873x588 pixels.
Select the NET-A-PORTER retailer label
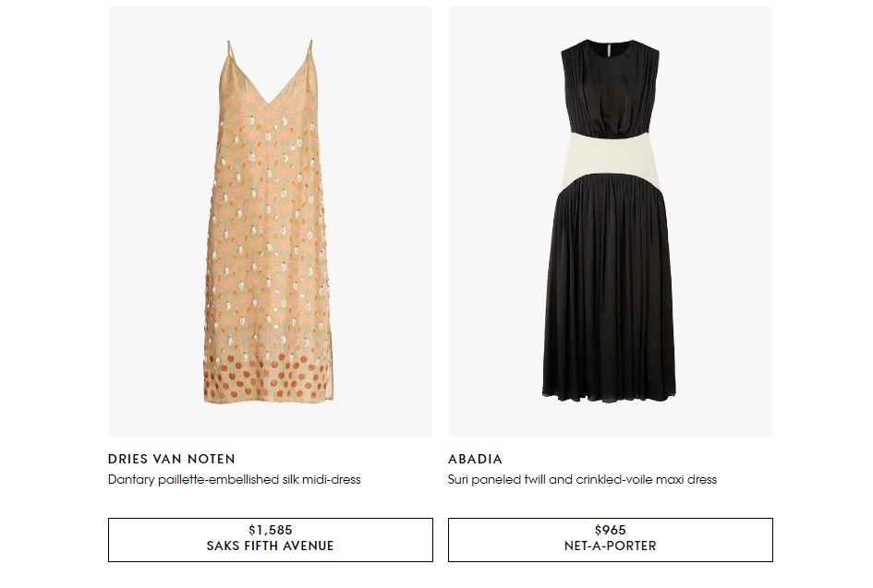pos(610,546)
